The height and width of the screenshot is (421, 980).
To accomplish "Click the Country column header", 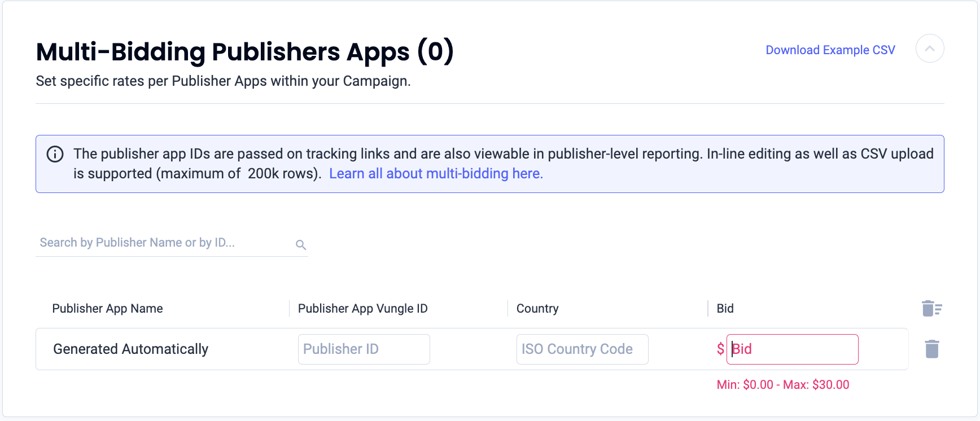I will [x=537, y=309].
